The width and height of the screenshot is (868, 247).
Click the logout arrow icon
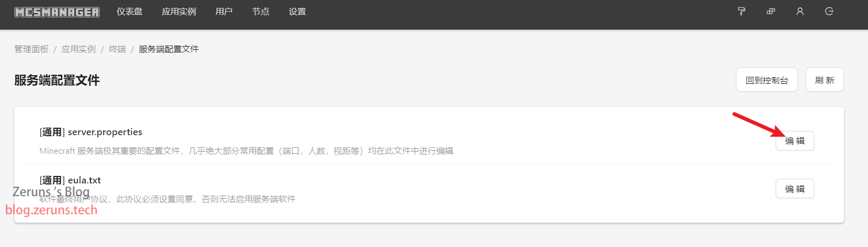[829, 11]
